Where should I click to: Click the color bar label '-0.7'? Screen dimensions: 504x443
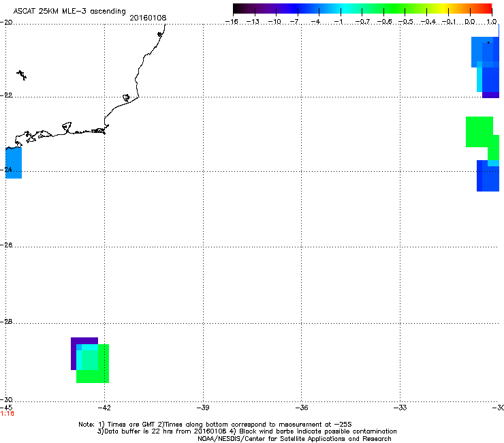(362, 22)
